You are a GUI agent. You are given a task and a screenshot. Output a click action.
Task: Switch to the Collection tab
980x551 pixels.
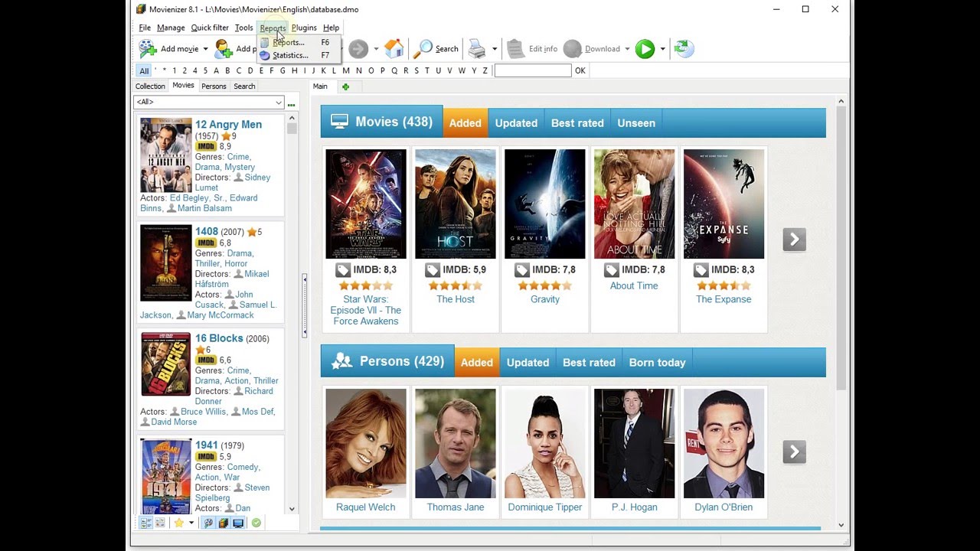tap(150, 86)
